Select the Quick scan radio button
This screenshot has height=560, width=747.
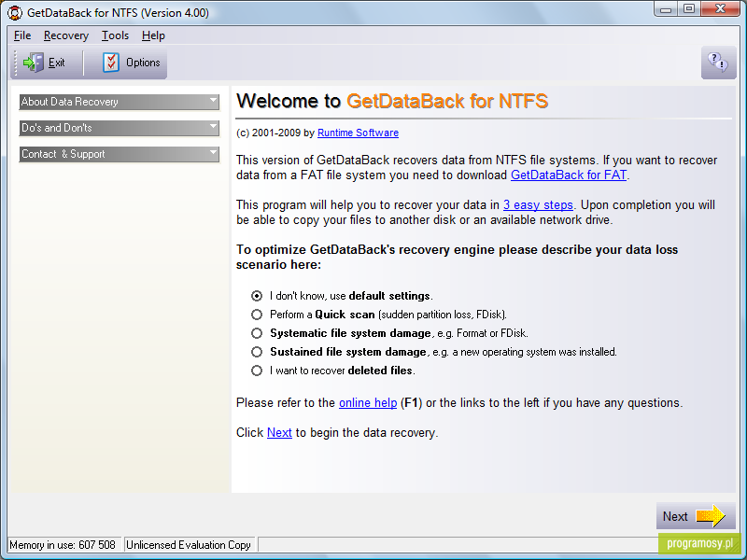point(257,315)
